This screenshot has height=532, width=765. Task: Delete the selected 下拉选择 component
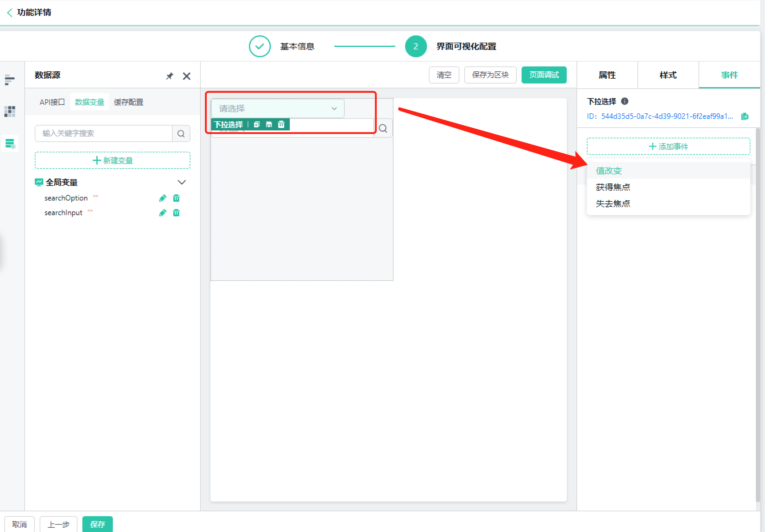pyautogui.click(x=281, y=125)
